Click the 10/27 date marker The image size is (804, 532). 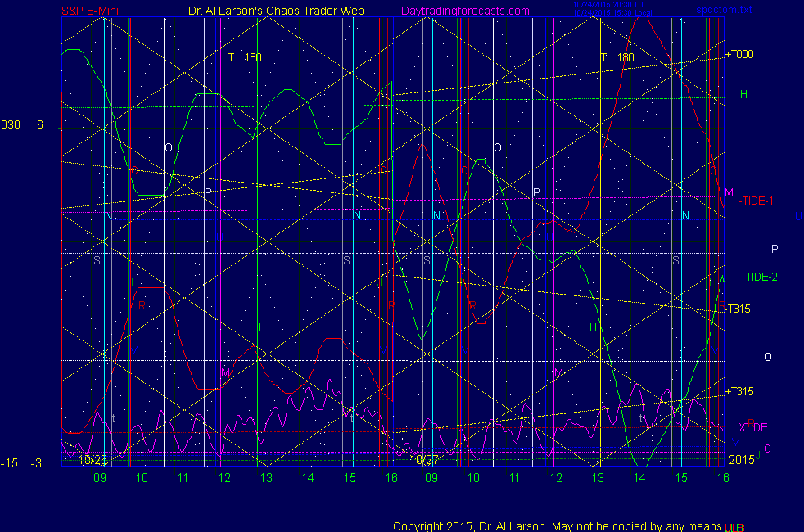424,460
